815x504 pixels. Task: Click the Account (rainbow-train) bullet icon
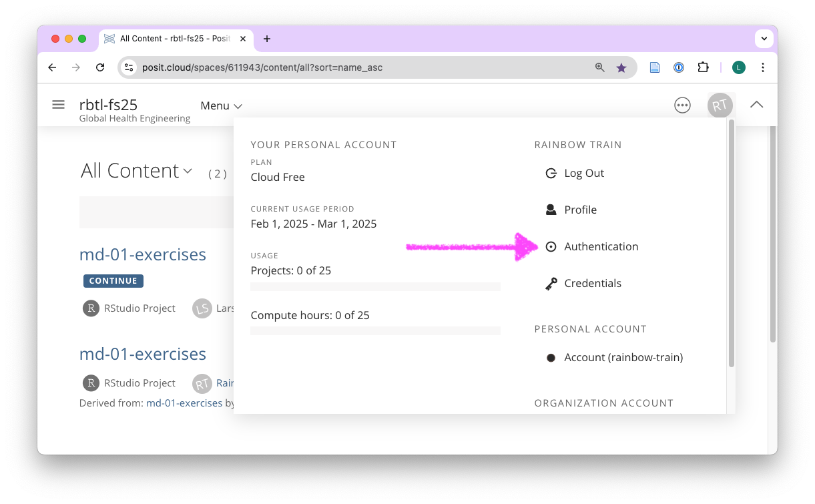tap(551, 358)
